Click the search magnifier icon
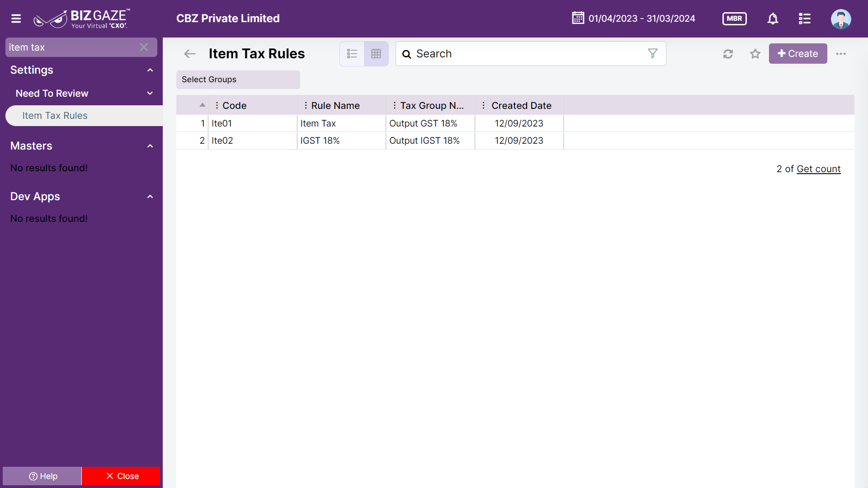 click(406, 54)
